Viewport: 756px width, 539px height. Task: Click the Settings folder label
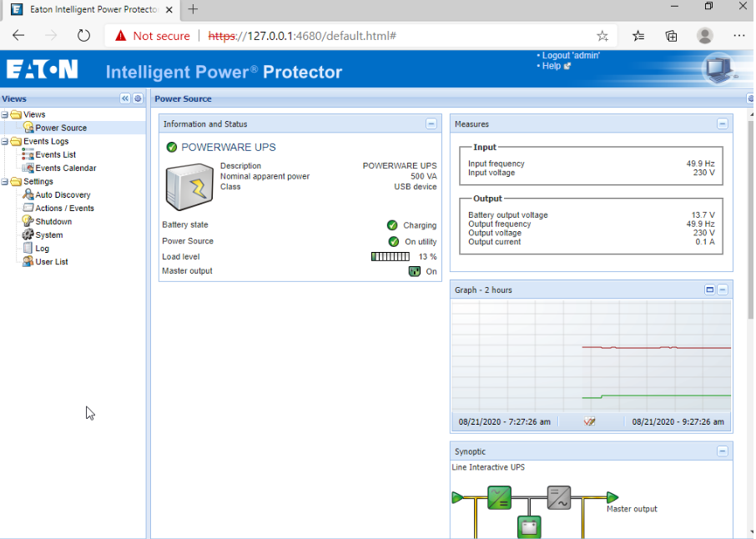(x=38, y=182)
